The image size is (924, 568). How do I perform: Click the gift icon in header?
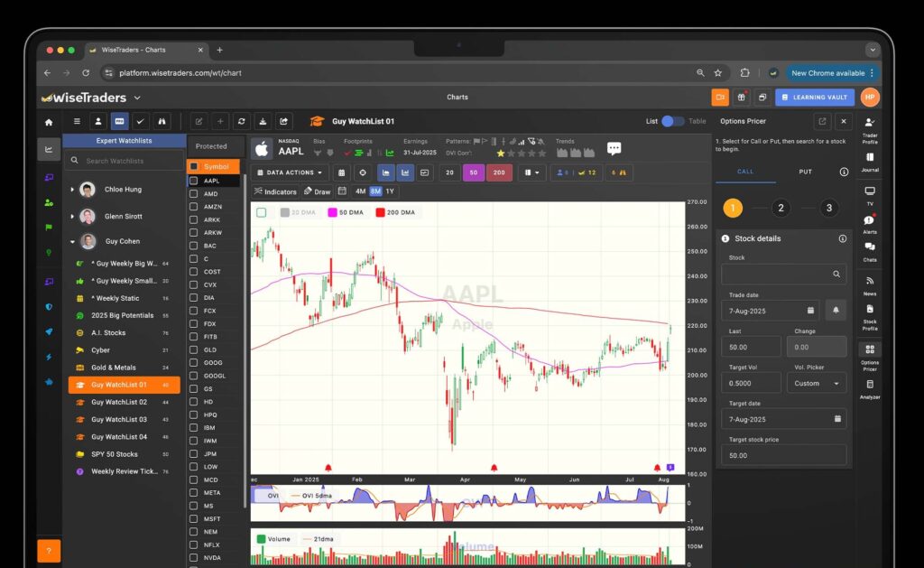[742, 98]
